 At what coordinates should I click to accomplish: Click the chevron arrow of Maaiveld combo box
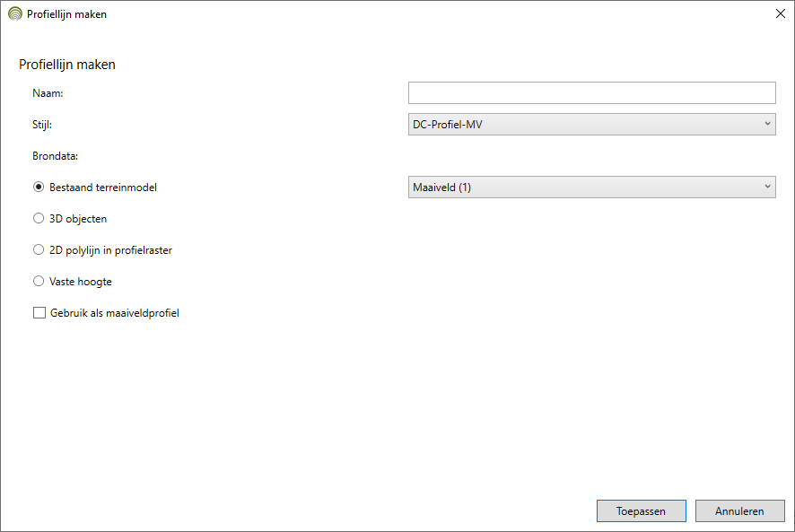pyautogui.click(x=767, y=187)
